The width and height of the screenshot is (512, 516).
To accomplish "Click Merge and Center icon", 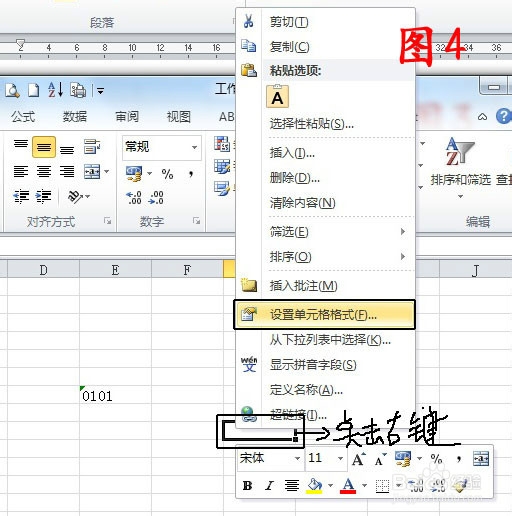I will 92,171.
